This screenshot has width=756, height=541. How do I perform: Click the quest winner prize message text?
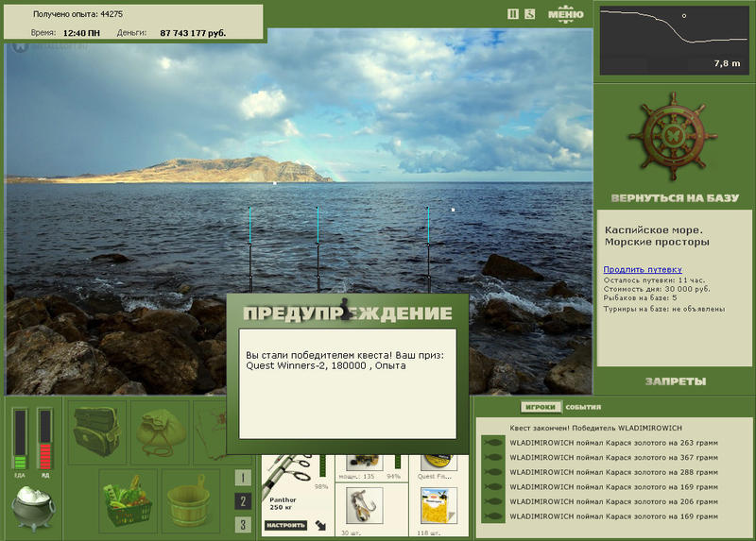(x=345, y=361)
